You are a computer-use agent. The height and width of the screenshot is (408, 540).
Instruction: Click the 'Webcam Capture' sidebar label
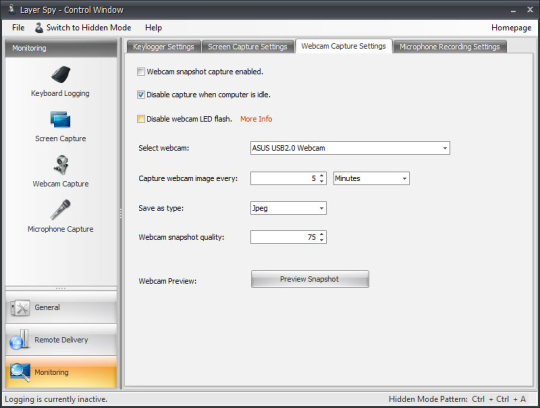[61, 184]
